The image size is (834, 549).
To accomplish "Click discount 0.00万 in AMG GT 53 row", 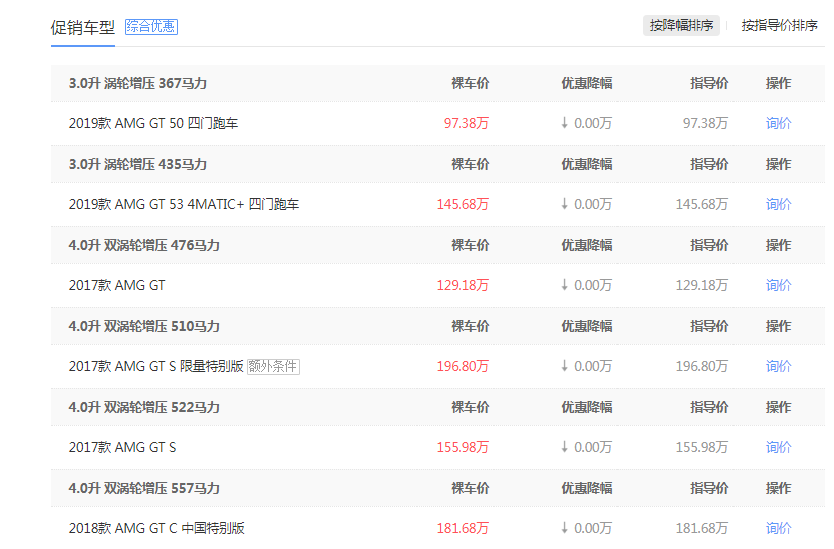I will coord(587,204).
